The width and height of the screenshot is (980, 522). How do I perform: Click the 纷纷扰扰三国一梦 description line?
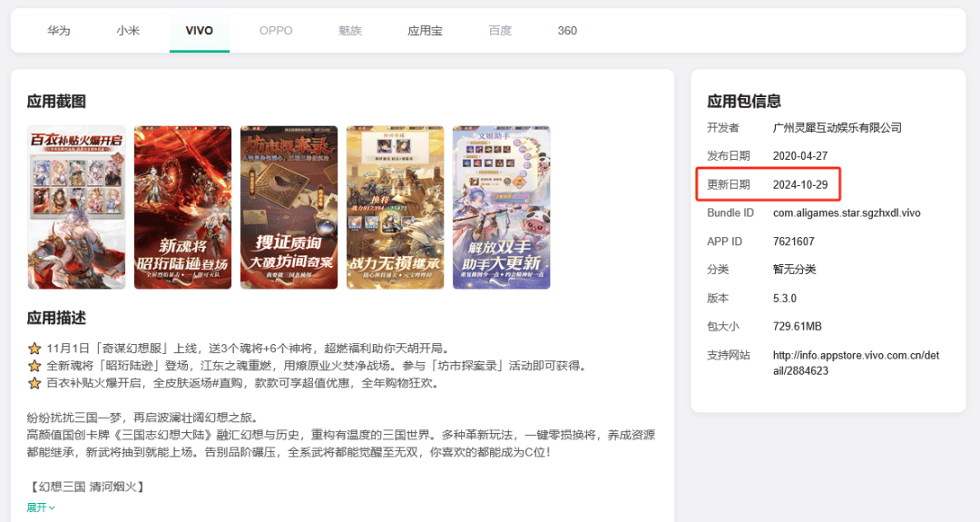[x=142, y=418]
